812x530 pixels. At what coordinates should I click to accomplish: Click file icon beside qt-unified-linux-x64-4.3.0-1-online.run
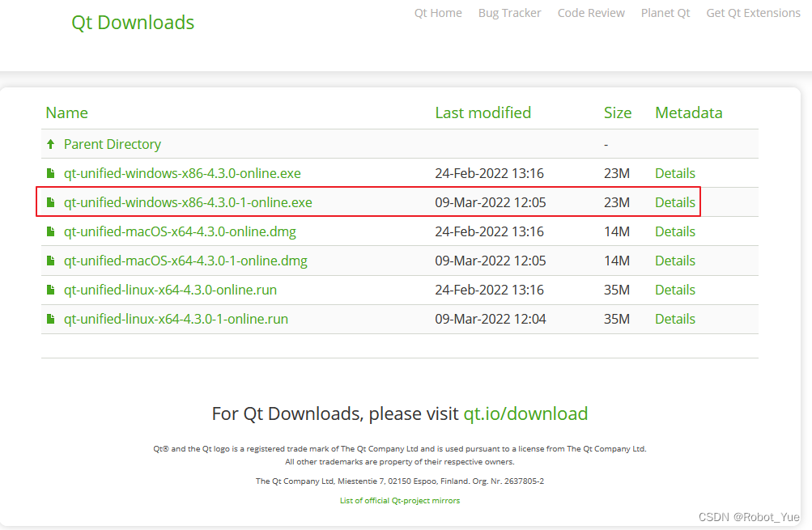click(50, 319)
